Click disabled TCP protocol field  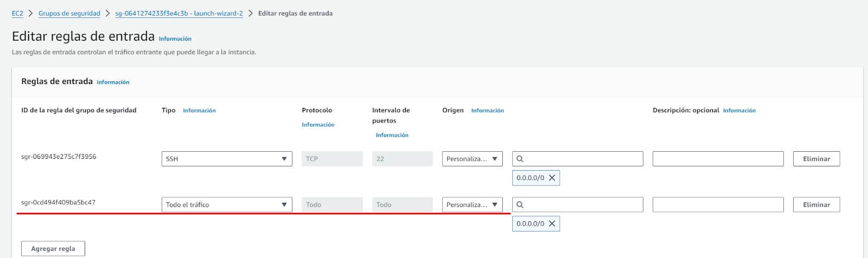(x=332, y=159)
